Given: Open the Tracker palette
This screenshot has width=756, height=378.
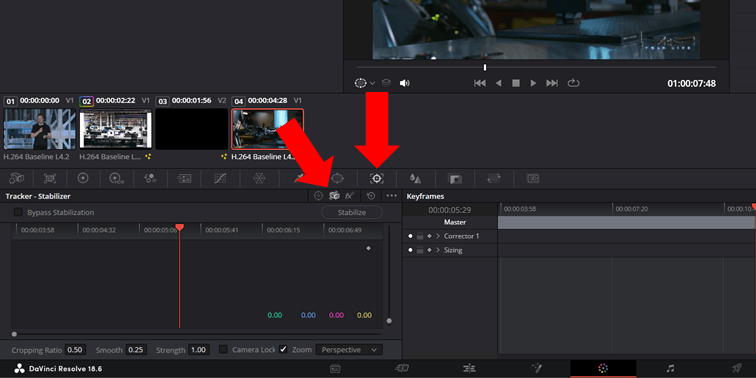Looking at the screenshot, I should pos(377,178).
